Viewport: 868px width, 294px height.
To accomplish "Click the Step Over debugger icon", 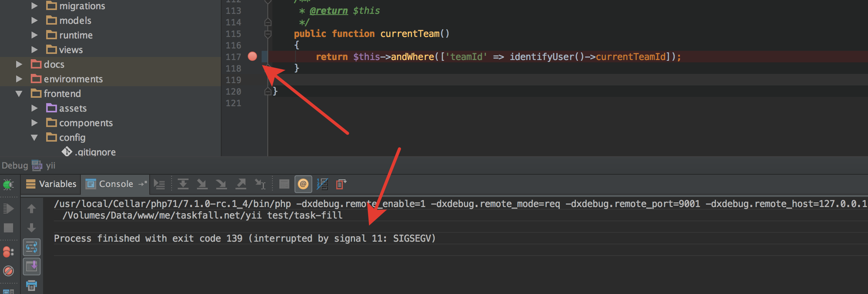I will pyautogui.click(x=183, y=184).
